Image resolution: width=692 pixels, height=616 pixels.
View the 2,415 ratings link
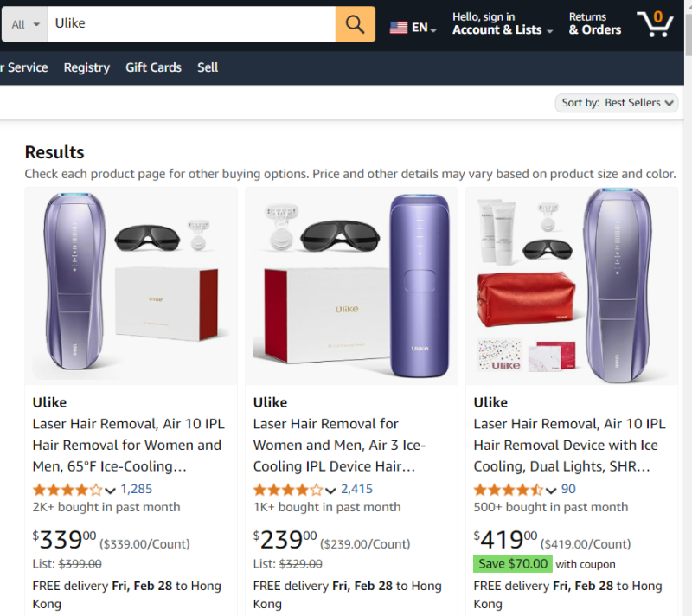pos(357,489)
